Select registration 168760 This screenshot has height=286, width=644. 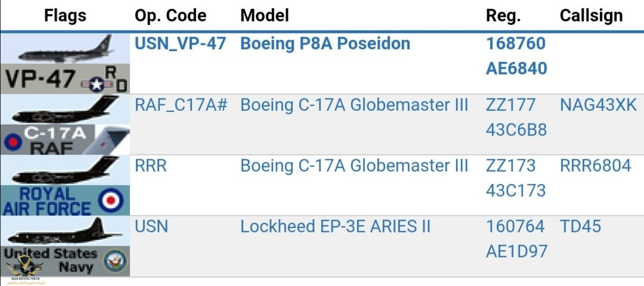pos(516,44)
